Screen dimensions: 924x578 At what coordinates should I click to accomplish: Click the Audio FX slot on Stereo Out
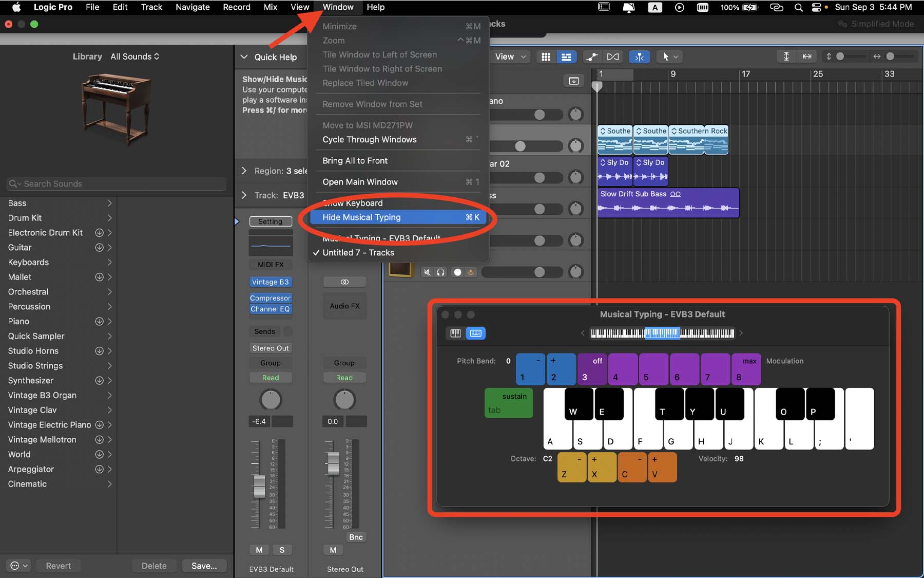344,306
